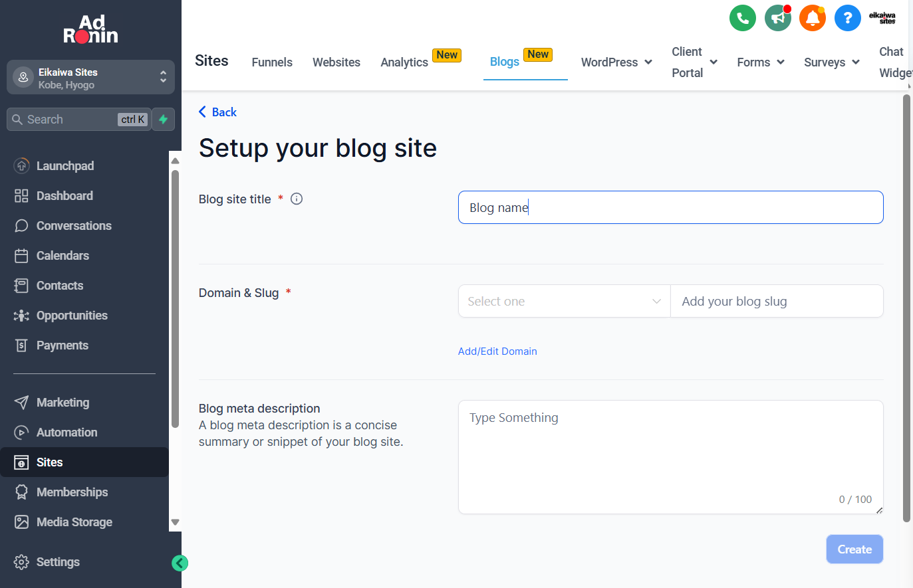Click the blue help question mark icon
The width and height of the screenshot is (913, 588).
coord(848,18)
